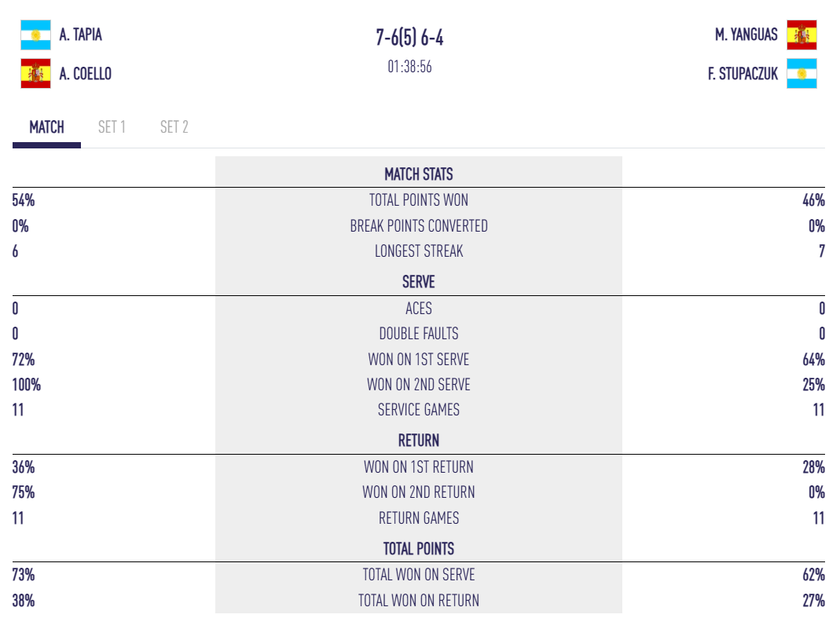Switch to the SET 1 tab
Screen dimensions: 840x629
tap(112, 127)
